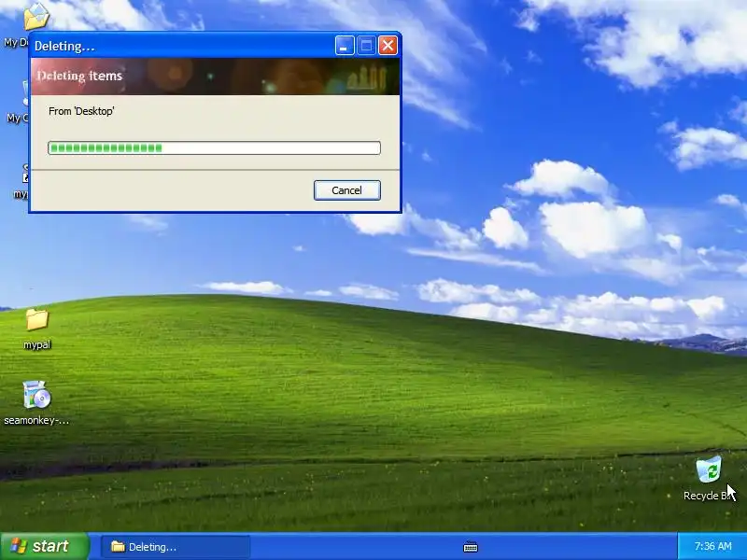Cancel the deletion in progress
747x560 pixels.
(346, 190)
